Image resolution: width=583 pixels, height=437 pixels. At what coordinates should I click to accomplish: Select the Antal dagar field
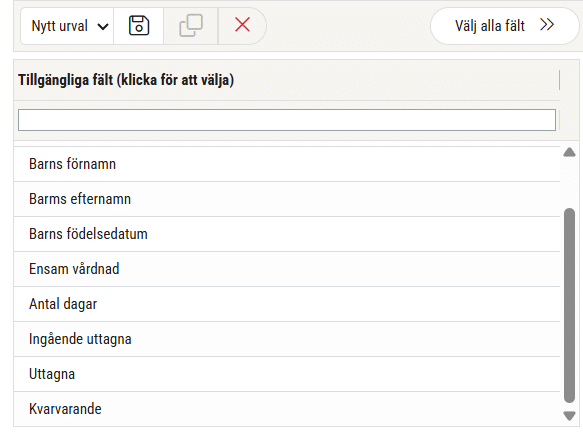[x=287, y=304]
